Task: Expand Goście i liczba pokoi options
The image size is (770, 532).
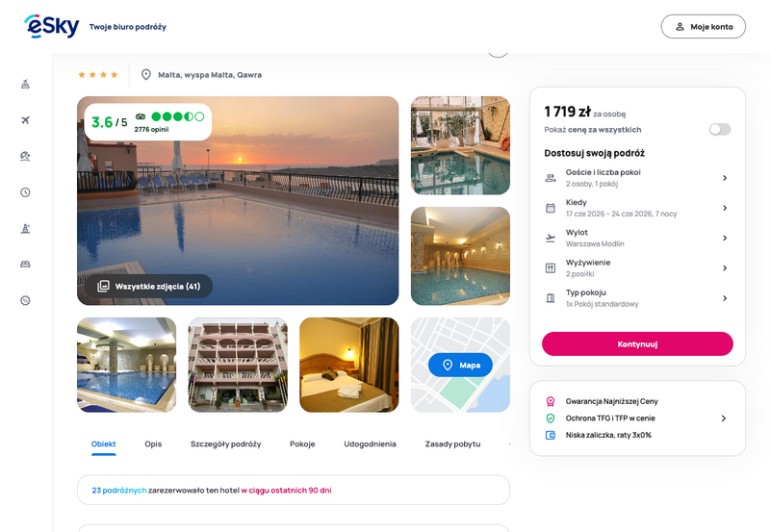Action: coord(637,178)
